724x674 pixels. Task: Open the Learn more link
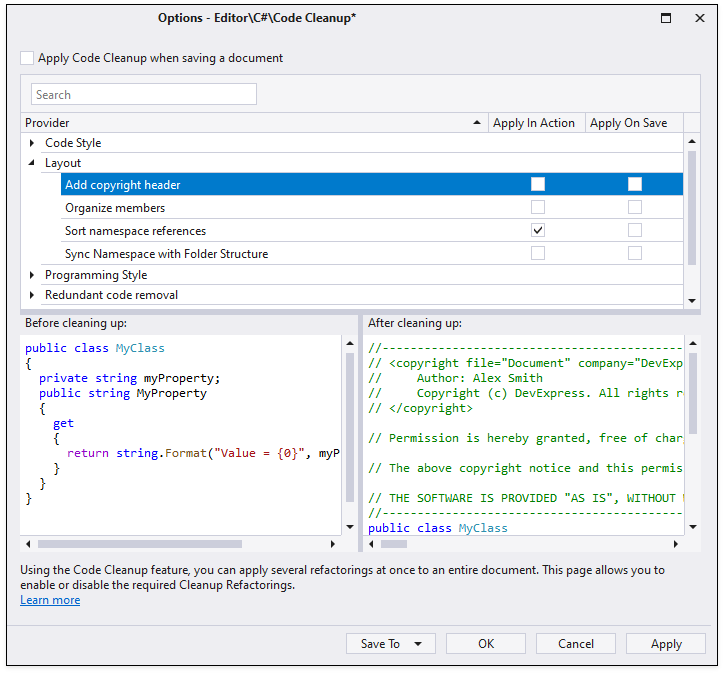pos(50,600)
